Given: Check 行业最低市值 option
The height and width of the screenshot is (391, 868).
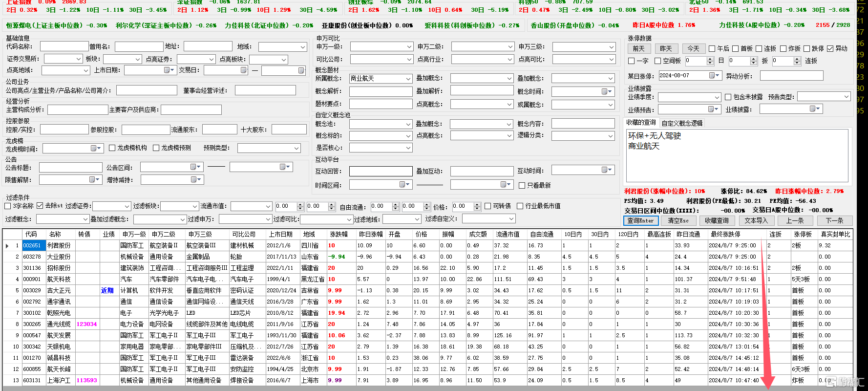Looking at the screenshot, I should [x=520, y=206].
